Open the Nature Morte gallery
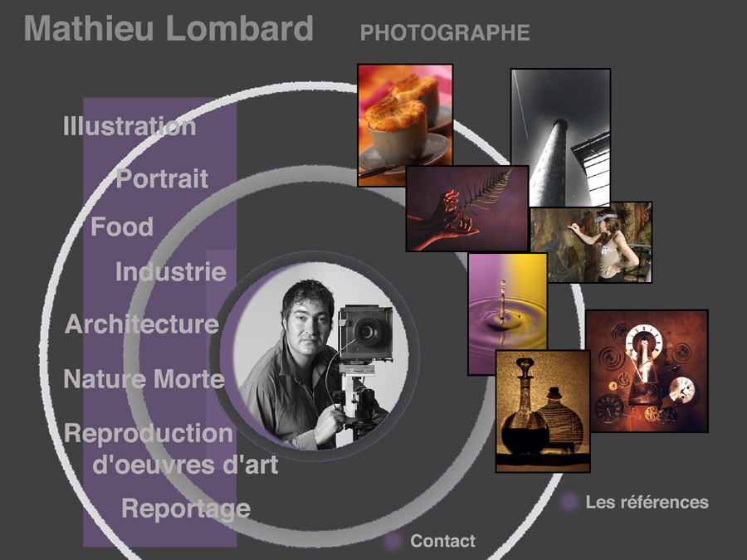The image size is (747, 560). click(x=144, y=379)
